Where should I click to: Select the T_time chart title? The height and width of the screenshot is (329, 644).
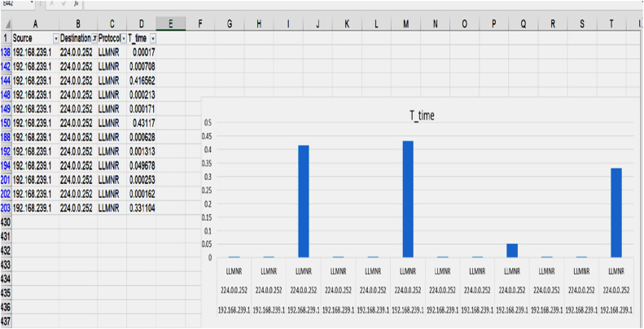click(422, 116)
